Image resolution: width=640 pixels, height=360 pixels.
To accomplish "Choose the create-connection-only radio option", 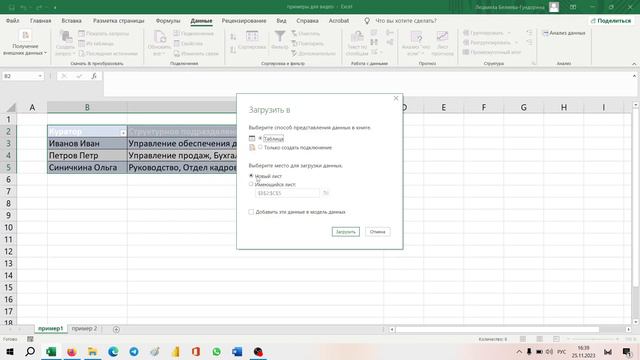I will [260, 147].
